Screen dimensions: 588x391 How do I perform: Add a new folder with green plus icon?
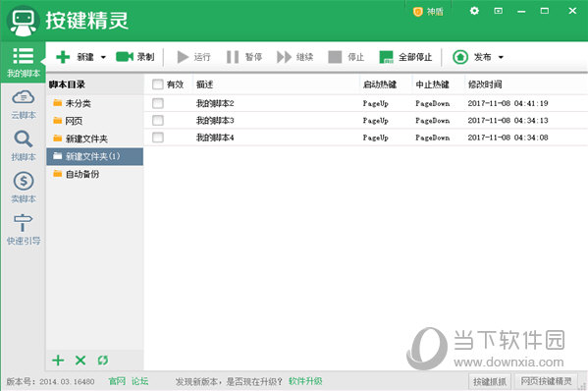[x=58, y=361]
